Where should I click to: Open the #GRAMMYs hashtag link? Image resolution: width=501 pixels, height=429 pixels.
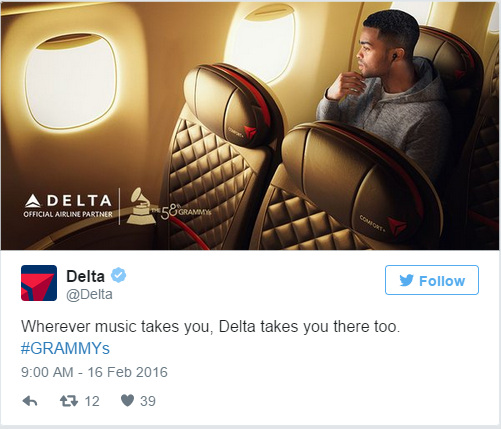click(65, 348)
